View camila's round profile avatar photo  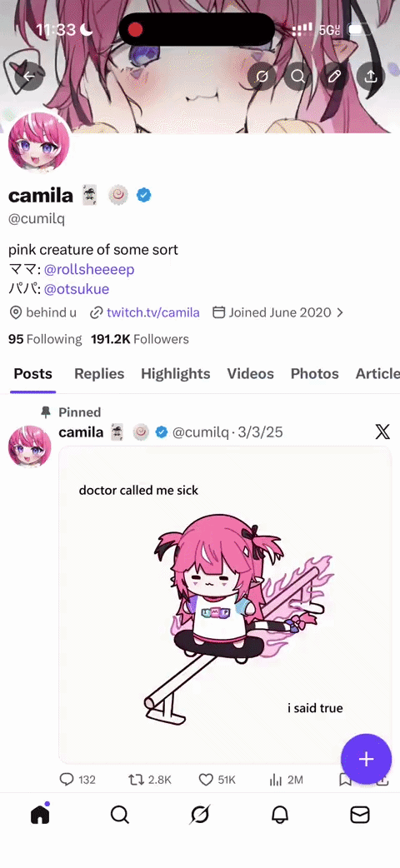point(39,142)
